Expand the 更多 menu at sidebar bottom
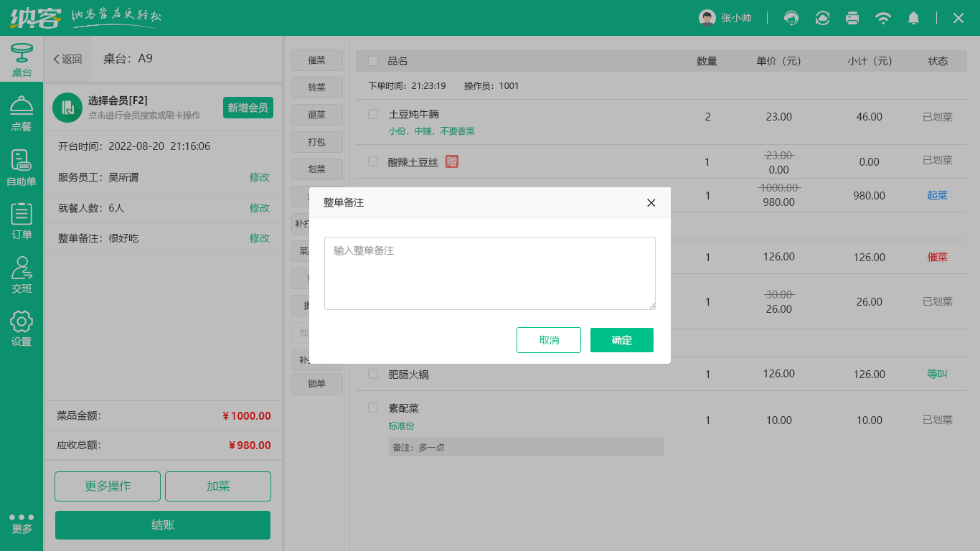The image size is (980, 551). (22, 523)
